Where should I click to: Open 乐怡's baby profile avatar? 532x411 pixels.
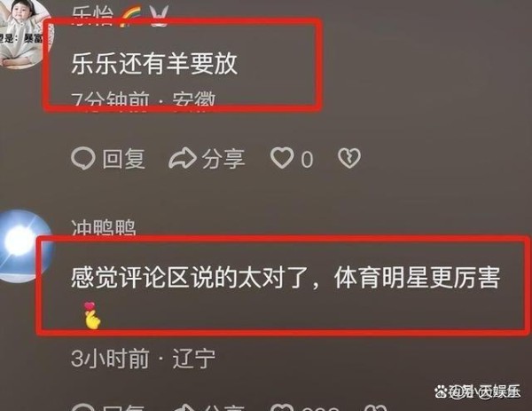coord(26,33)
